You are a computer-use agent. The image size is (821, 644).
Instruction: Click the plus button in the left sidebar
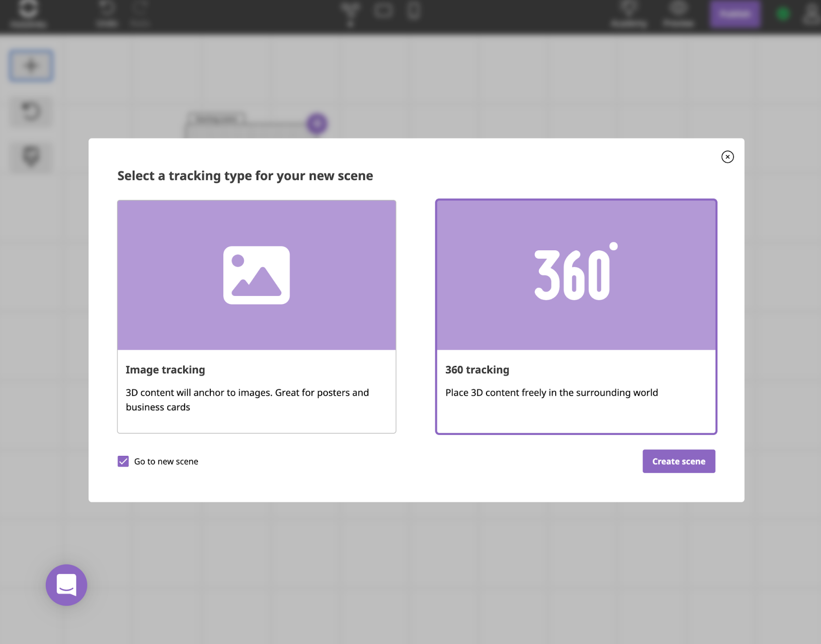tap(31, 66)
